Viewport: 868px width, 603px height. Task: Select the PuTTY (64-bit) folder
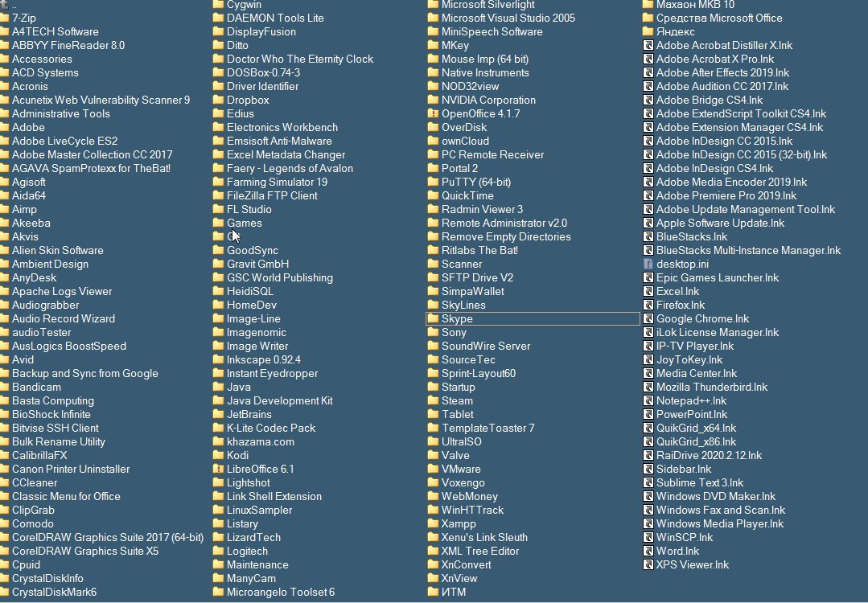[x=476, y=182]
